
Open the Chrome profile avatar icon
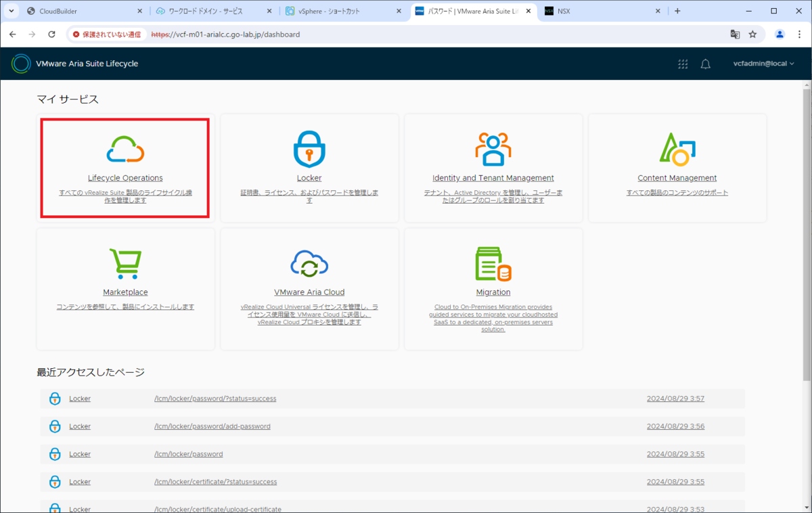(780, 34)
